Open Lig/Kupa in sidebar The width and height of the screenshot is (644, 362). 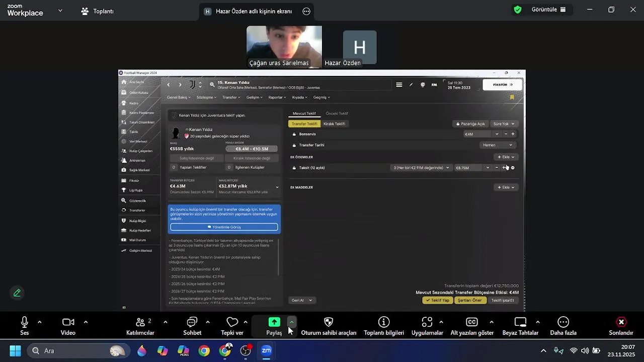click(136, 190)
